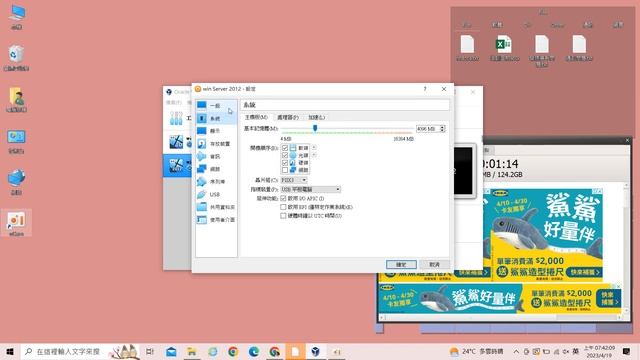Viewport: 640px width, 360px height.
Task: Open the Network settings category
Action: pos(216,169)
